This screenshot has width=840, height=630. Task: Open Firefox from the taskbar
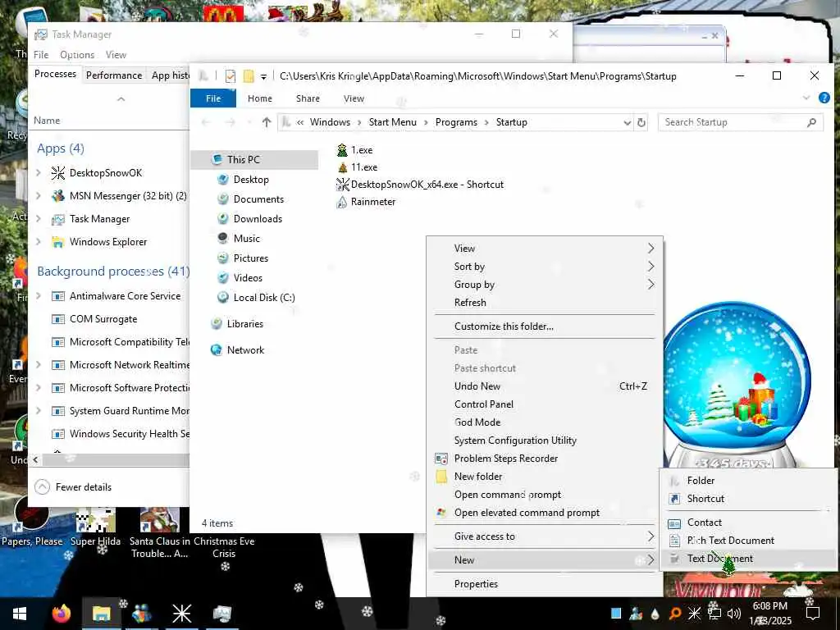[x=61, y=614]
